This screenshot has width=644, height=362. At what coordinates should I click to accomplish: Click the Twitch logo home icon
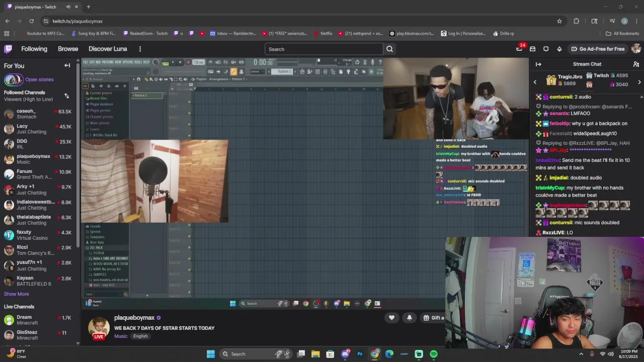pyautogui.click(x=8, y=49)
